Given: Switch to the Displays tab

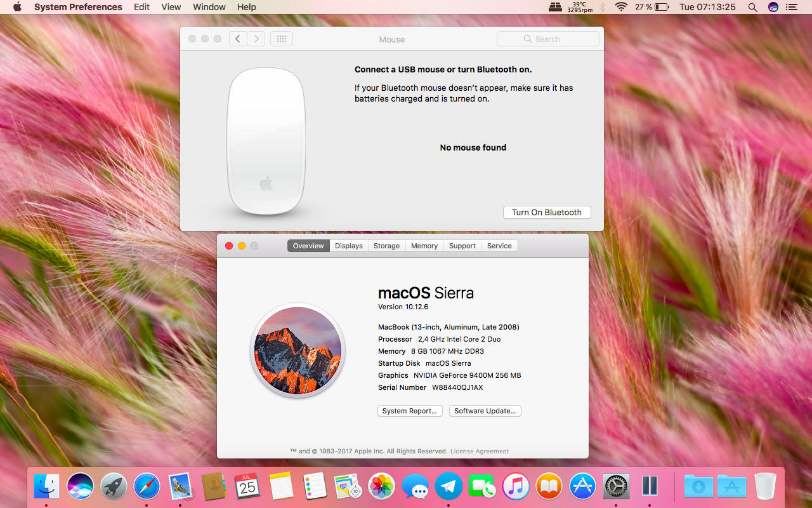Looking at the screenshot, I should (x=349, y=246).
